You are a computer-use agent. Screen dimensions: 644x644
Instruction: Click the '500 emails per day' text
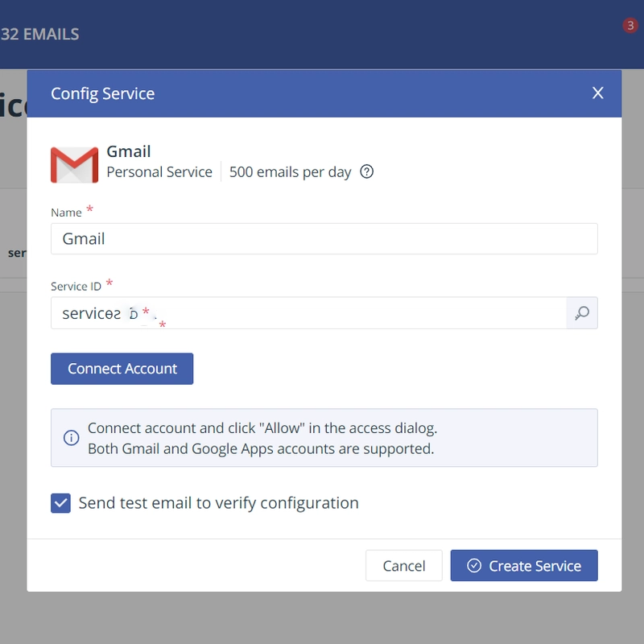290,172
